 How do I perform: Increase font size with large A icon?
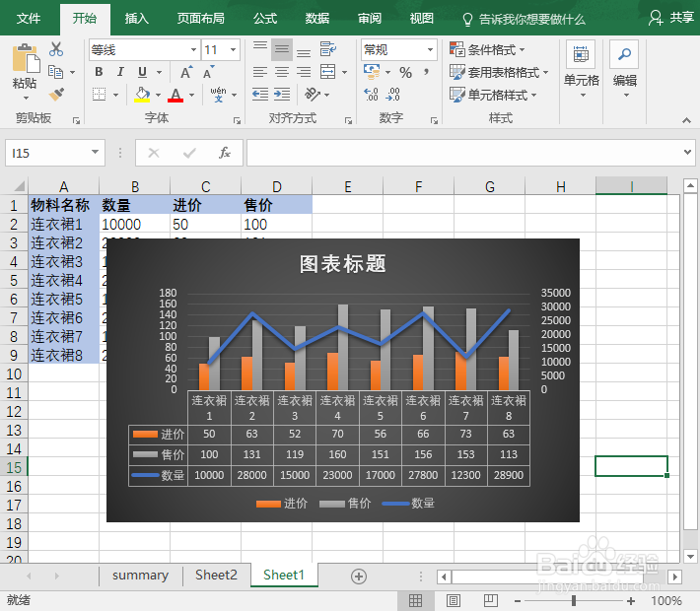pos(186,72)
